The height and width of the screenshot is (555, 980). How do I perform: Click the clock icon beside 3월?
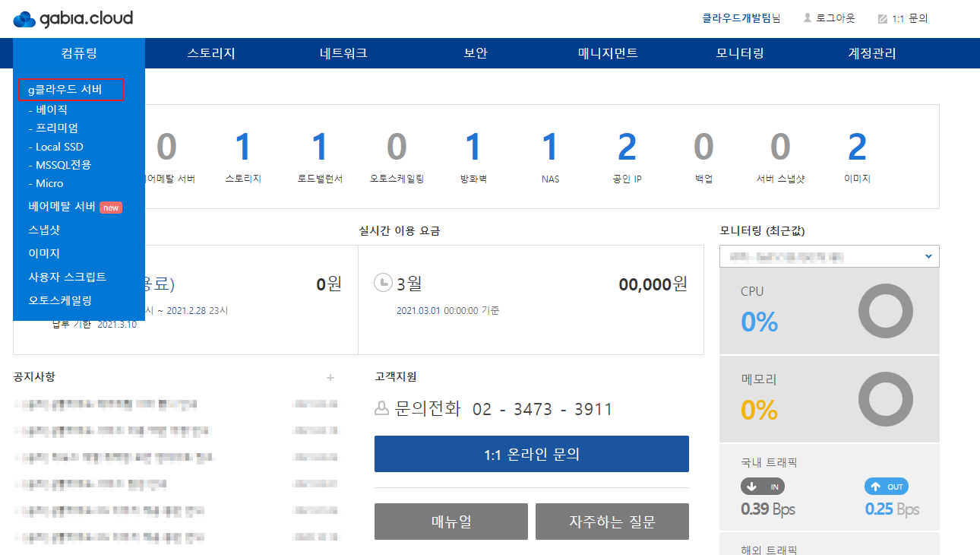(383, 283)
